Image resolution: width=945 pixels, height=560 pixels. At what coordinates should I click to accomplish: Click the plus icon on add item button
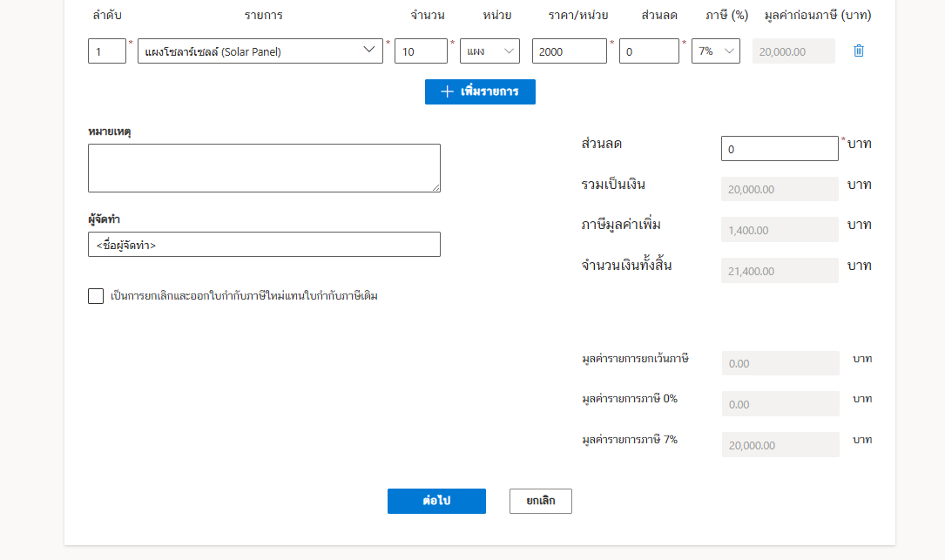[x=447, y=91]
